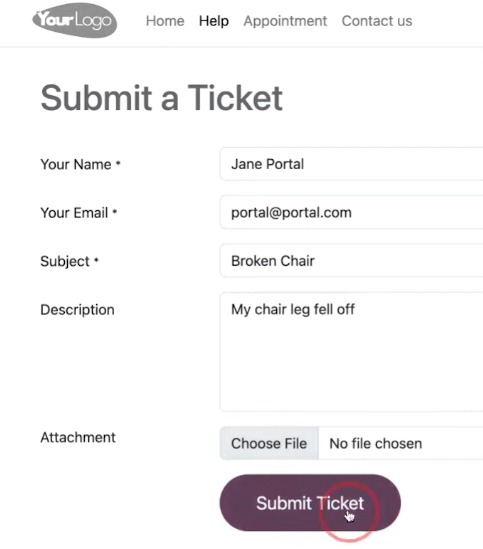Open the Appointment navigation link
The width and height of the screenshot is (483, 549).
(x=285, y=21)
